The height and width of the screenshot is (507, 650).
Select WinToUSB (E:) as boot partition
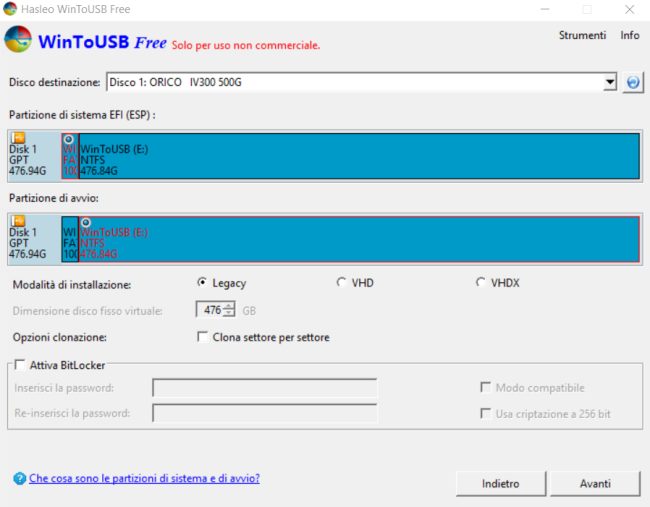click(359, 239)
